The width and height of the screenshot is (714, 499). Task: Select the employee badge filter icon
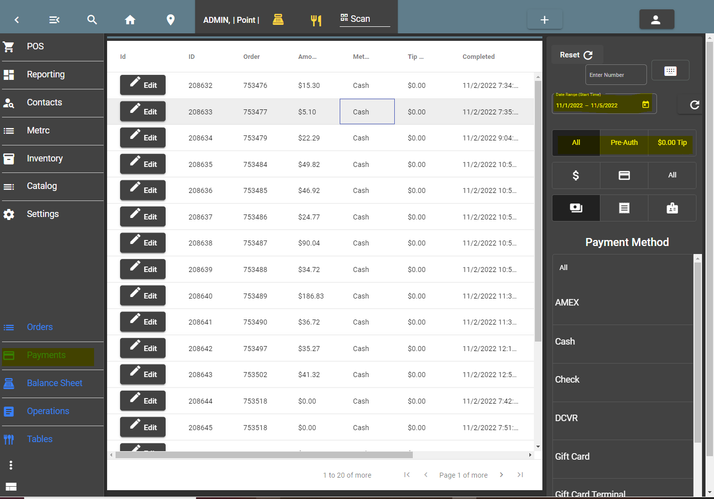(672, 208)
